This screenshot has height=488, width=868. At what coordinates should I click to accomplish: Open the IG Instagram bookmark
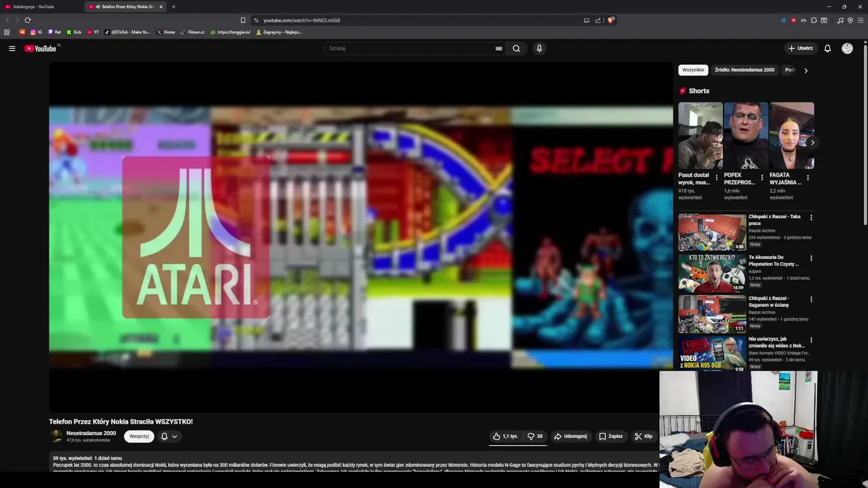36,32
